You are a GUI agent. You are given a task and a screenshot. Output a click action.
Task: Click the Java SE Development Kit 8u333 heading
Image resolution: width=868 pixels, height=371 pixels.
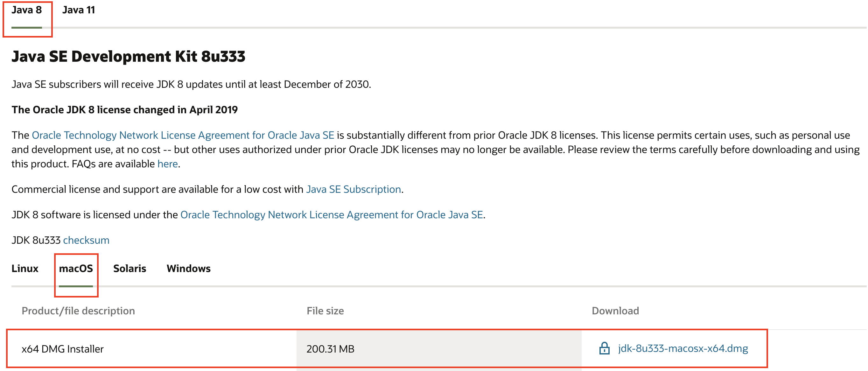[128, 56]
